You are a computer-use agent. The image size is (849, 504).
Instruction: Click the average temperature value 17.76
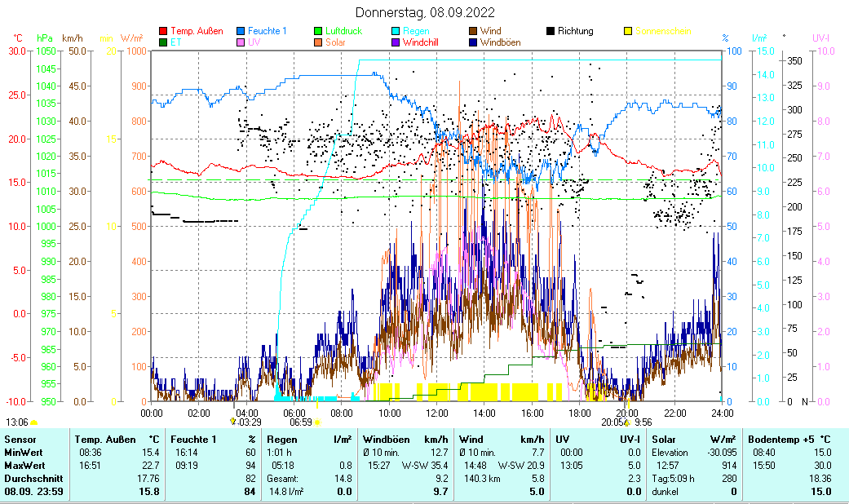tap(148, 479)
